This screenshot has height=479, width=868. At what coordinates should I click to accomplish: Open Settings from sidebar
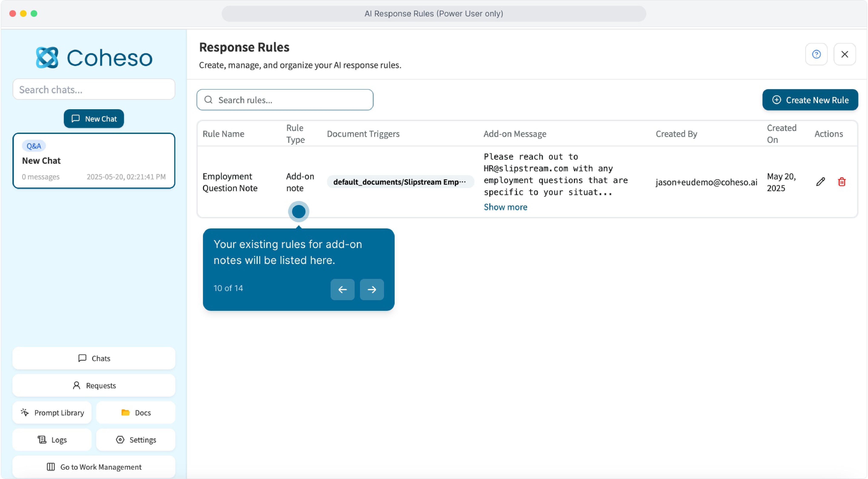[136, 440]
